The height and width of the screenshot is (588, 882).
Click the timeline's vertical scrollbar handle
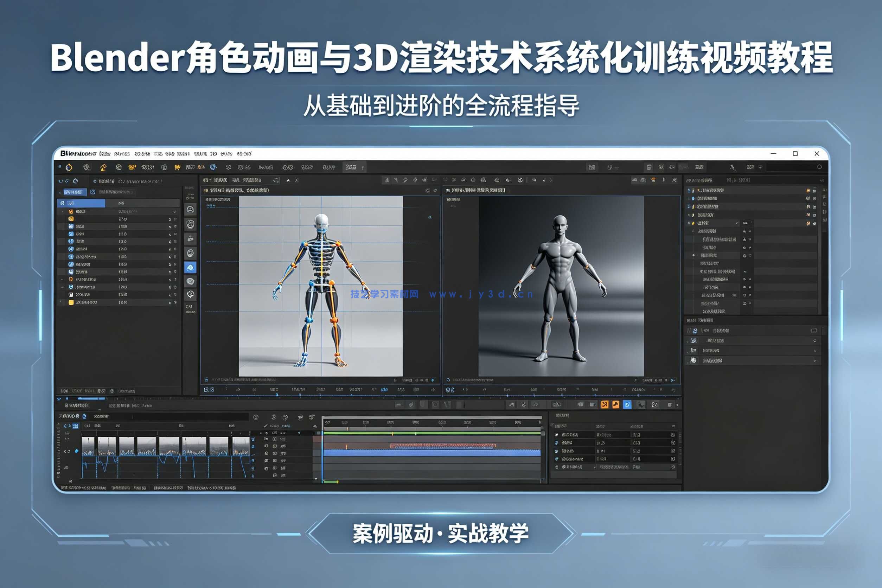click(x=543, y=433)
